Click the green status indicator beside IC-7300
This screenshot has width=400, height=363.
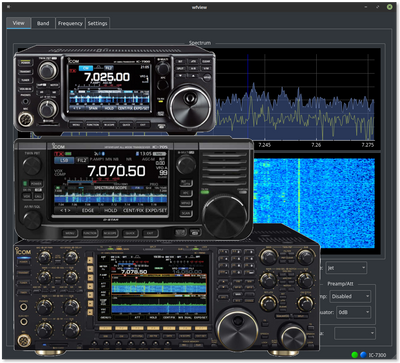(355, 355)
